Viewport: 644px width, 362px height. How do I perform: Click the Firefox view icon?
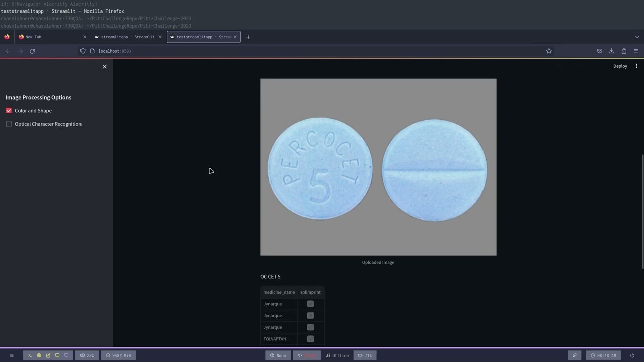pos(7,37)
